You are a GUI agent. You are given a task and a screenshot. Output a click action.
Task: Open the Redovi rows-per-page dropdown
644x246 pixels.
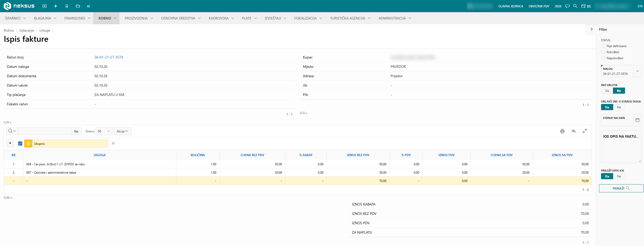point(104,131)
